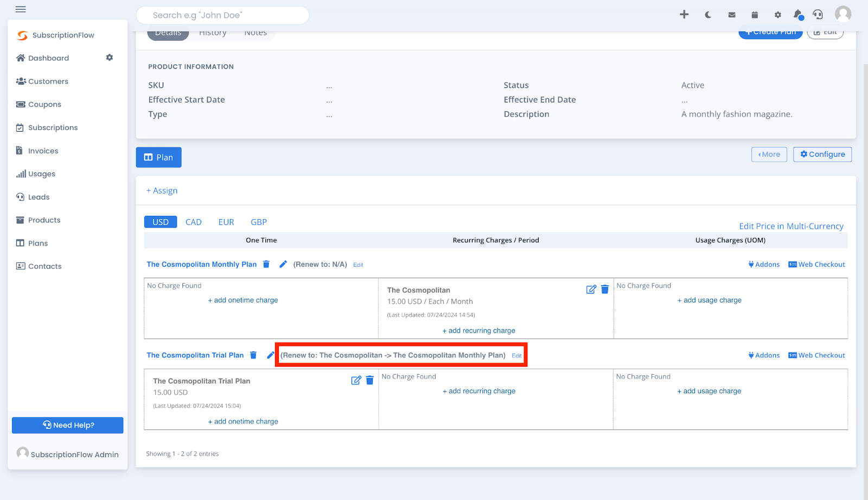Open Leads in sidebar

point(33,197)
